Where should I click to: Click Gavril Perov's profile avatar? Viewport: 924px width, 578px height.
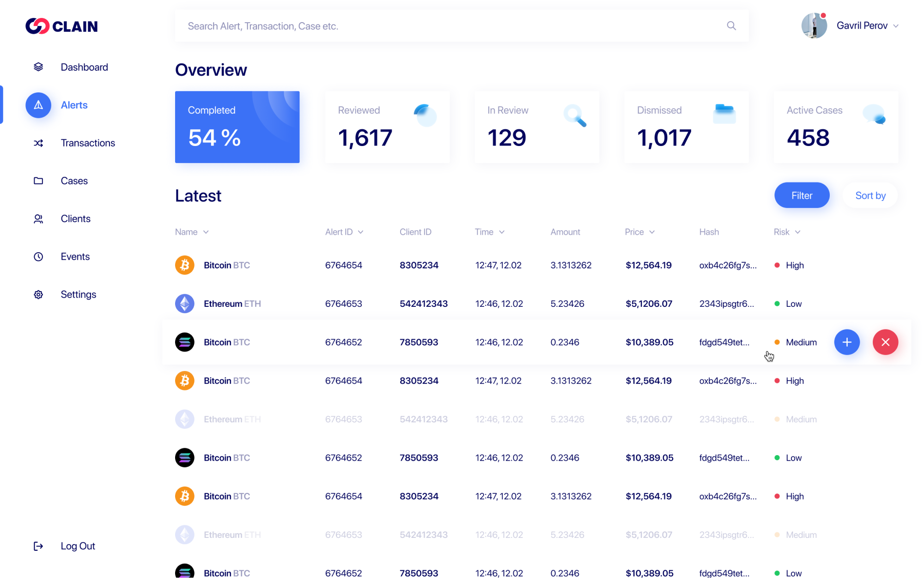tap(814, 26)
